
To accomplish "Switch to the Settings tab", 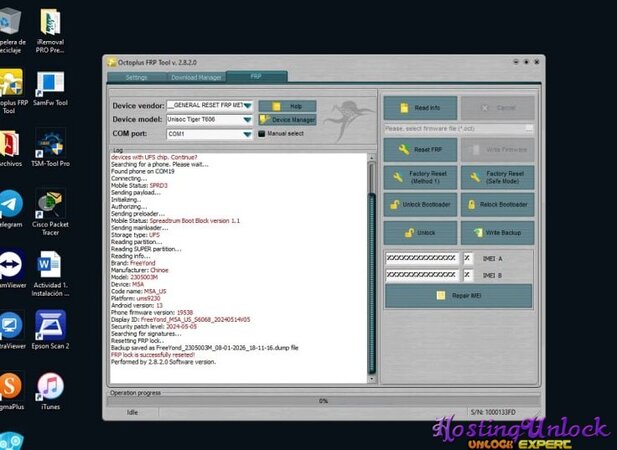I will (136, 76).
